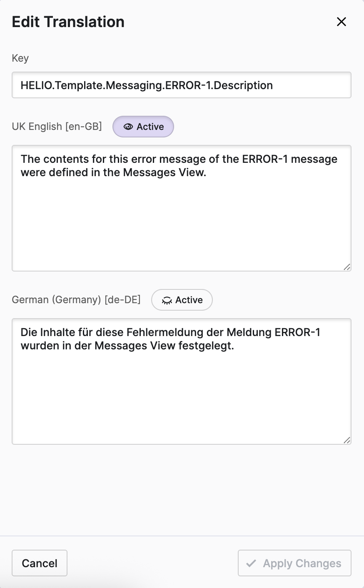Grab the German text area resize handle

[347, 440]
